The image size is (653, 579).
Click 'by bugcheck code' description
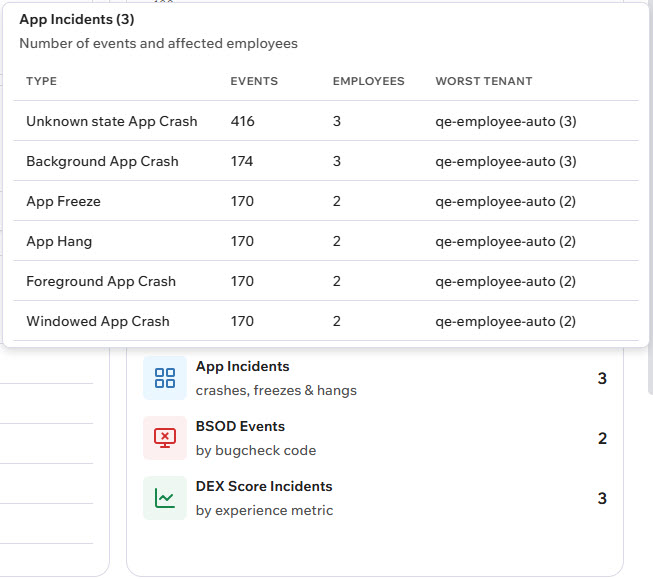(x=256, y=451)
